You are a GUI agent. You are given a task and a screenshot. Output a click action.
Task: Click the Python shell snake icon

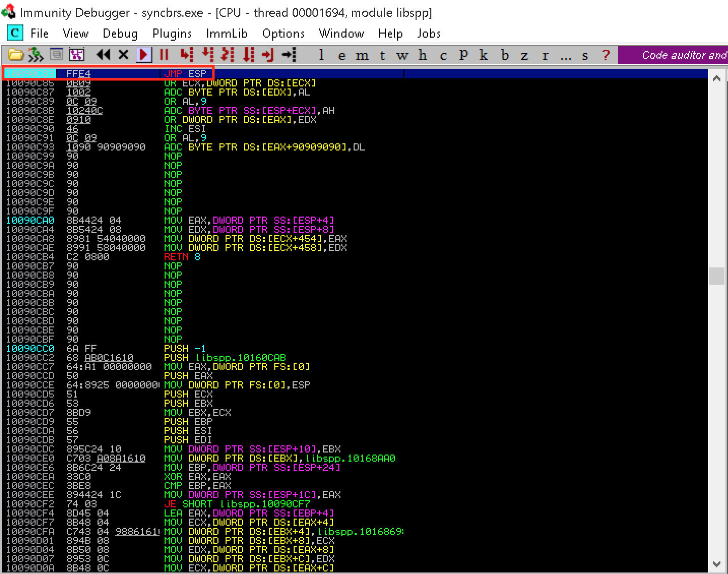pyautogui.click(x=36, y=54)
